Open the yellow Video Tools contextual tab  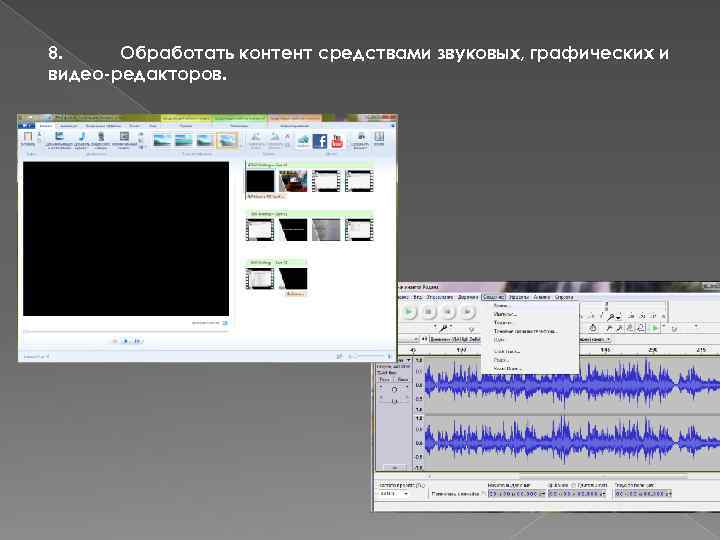[x=186, y=118]
